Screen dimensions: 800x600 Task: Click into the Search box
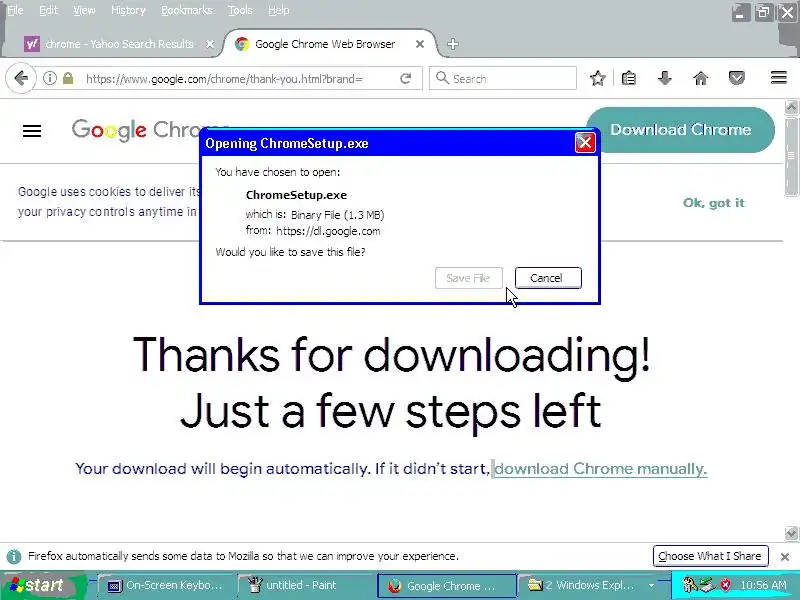tap(503, 79)
